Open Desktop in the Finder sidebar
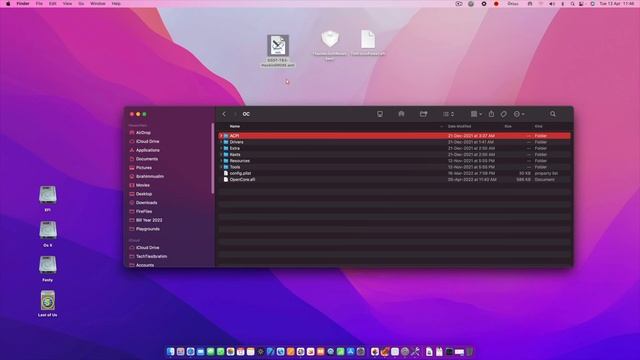The width and height of the screenshot is (640, 360). 144,194
